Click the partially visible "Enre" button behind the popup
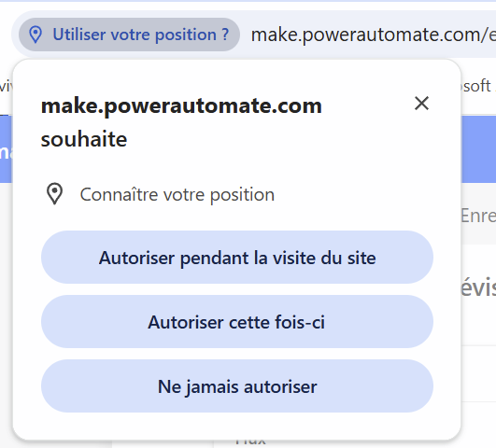Screen dimensions: 496x448 (x=478, y=216)
